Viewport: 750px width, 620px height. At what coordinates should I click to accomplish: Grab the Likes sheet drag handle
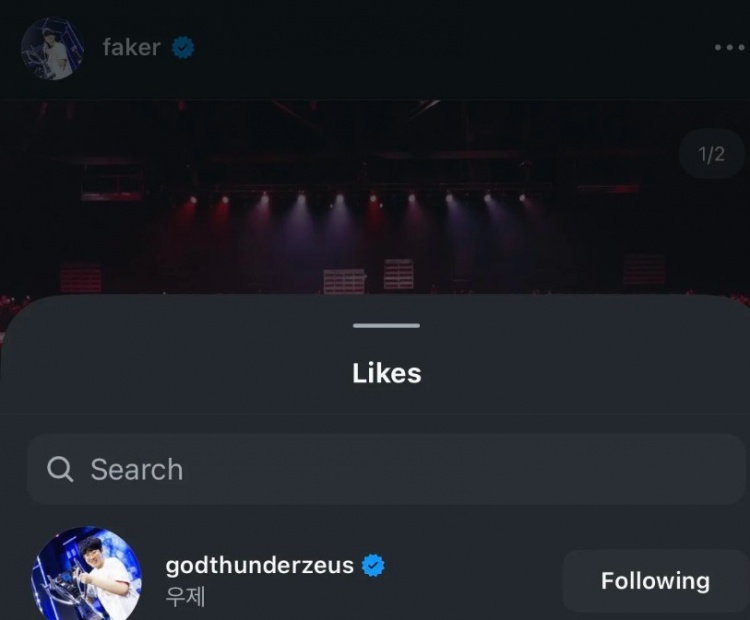coord(386,325)
